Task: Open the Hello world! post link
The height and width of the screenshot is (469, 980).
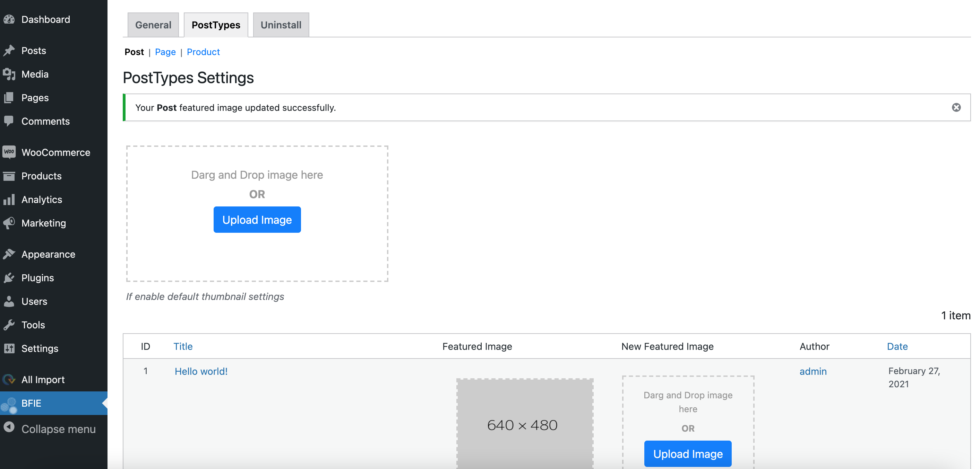Action: coord(201,371)
